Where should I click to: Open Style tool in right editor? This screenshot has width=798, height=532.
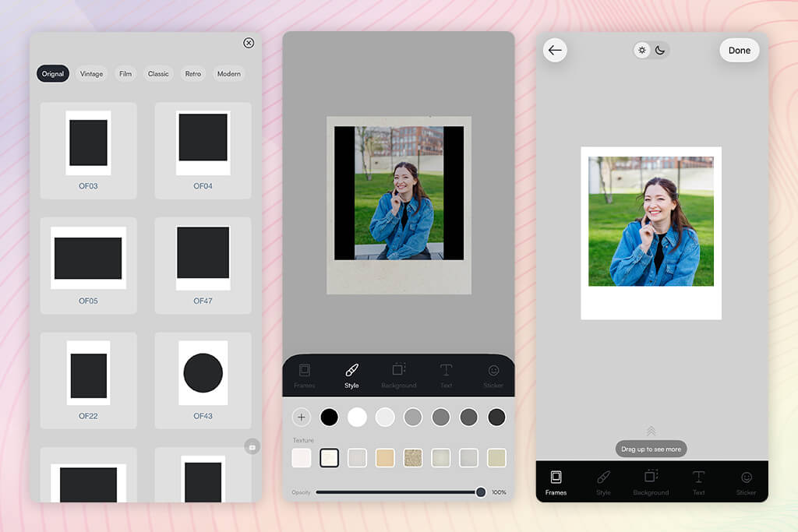(603, 483)
